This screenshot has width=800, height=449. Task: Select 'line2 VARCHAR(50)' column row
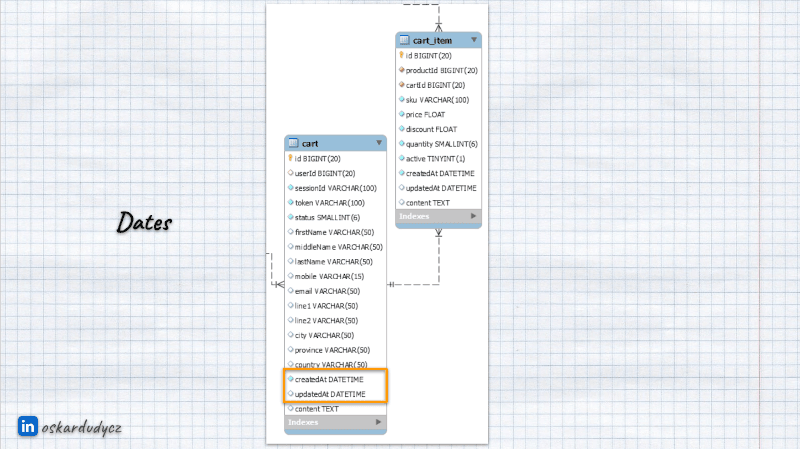click(335, 321)
